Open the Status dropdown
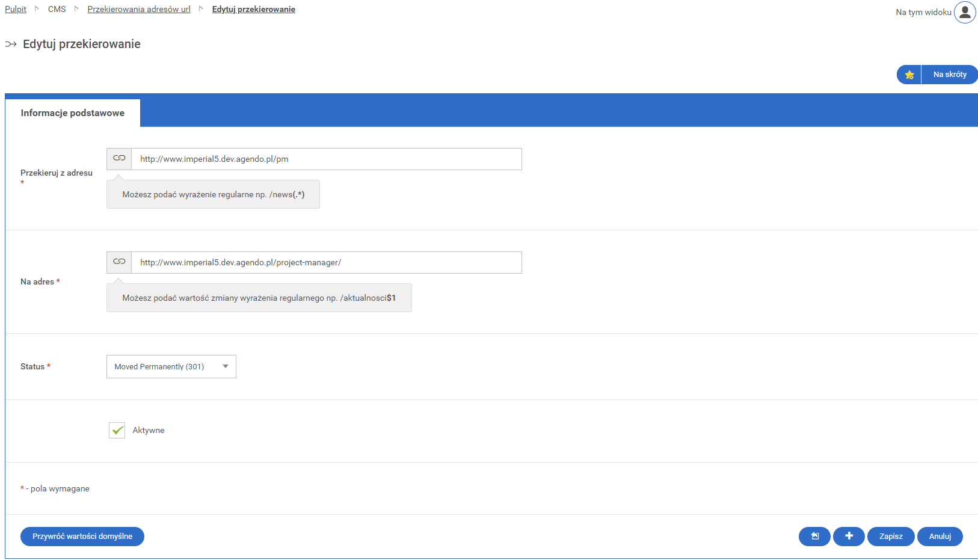 171,366
